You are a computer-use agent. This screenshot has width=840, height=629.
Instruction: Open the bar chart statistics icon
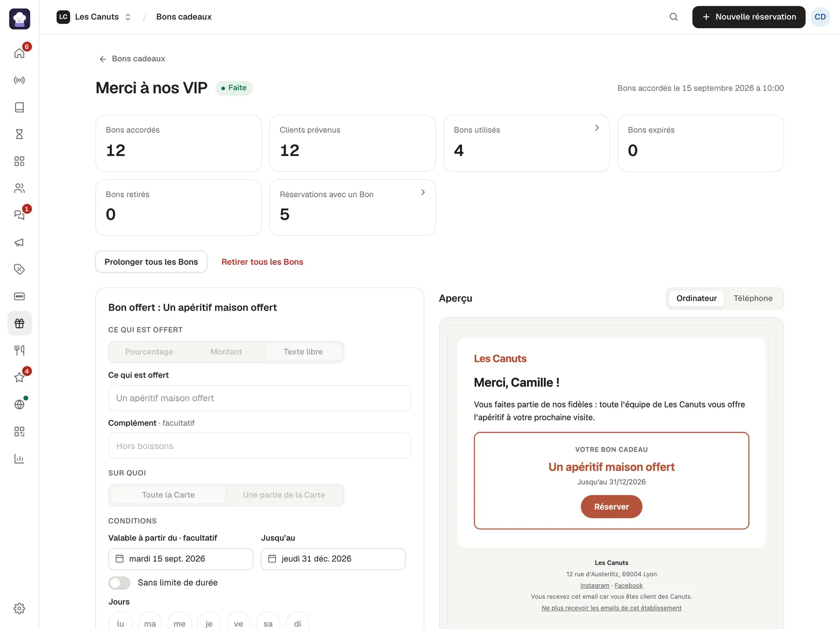(19, 459)
